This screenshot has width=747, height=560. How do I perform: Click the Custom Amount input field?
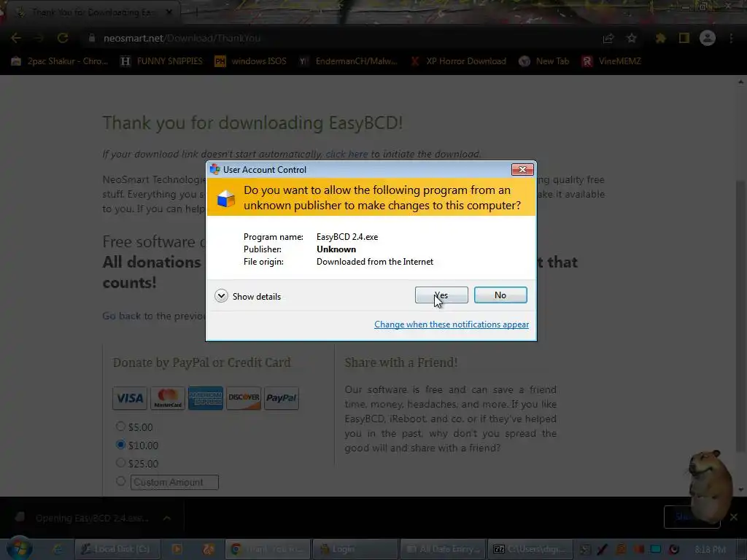174,482
